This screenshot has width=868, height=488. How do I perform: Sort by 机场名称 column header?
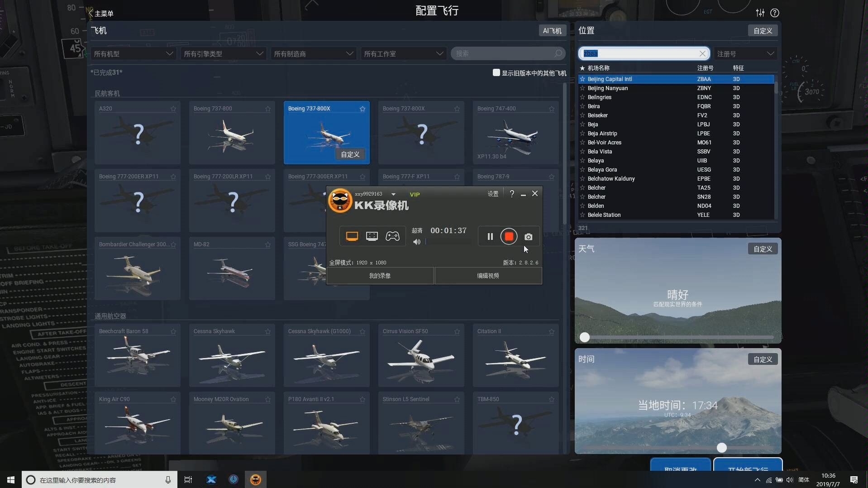[598, 68]
